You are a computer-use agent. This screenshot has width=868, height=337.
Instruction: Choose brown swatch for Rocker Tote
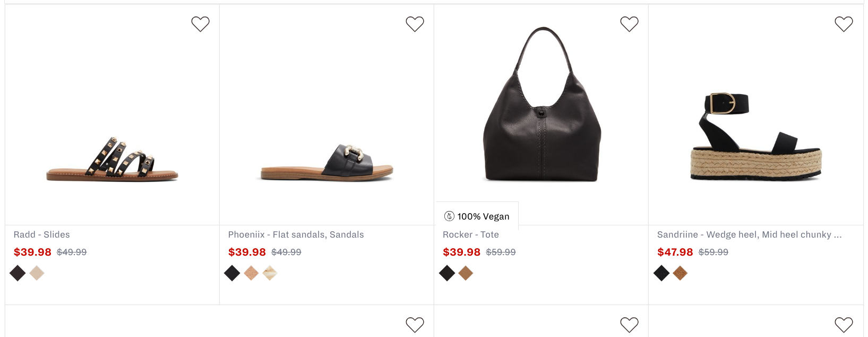click(x=466, y=273)
